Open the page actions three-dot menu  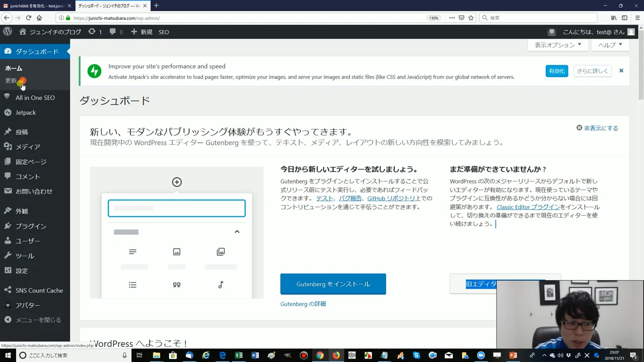(452, 18)
